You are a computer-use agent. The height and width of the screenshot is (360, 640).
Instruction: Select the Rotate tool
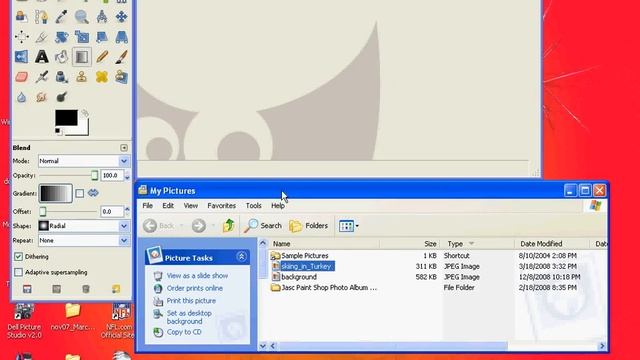click(x=62, y=37)
